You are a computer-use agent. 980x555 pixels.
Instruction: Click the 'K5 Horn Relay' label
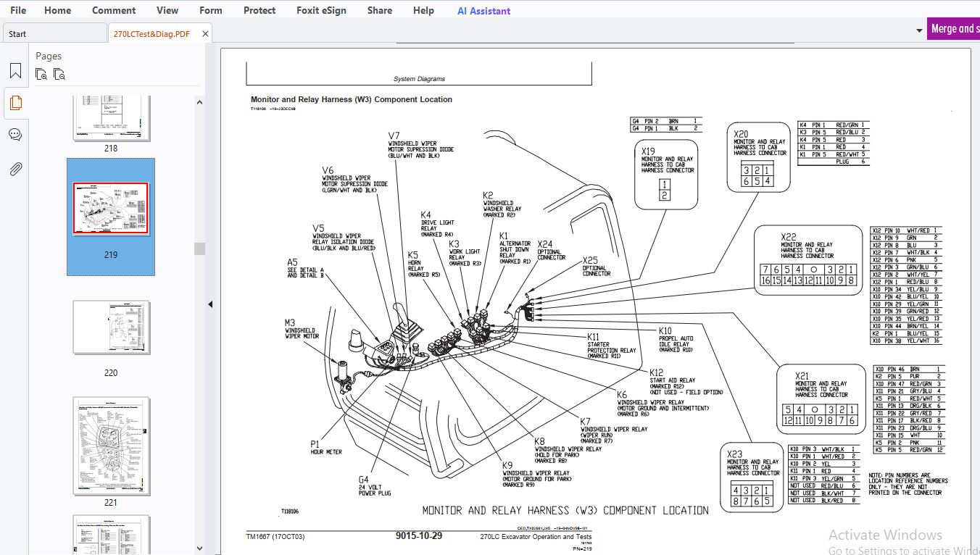[x=424, y=264]
